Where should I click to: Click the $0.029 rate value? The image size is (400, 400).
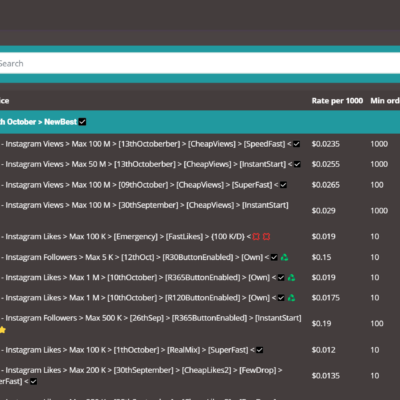[323, 211]
